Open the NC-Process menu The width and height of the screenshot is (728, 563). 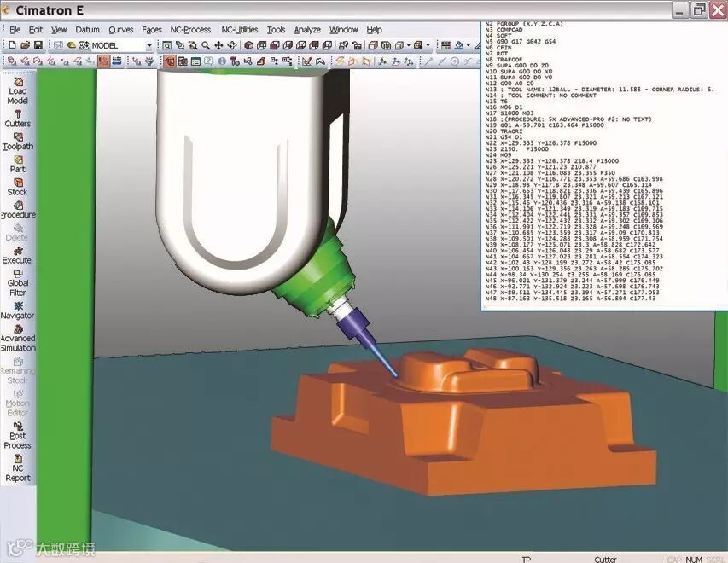(190, 30)
